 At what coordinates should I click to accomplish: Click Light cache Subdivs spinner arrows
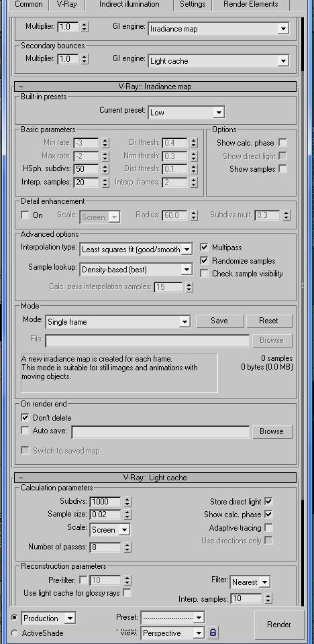pyautogui.click(x=127, y=502)
